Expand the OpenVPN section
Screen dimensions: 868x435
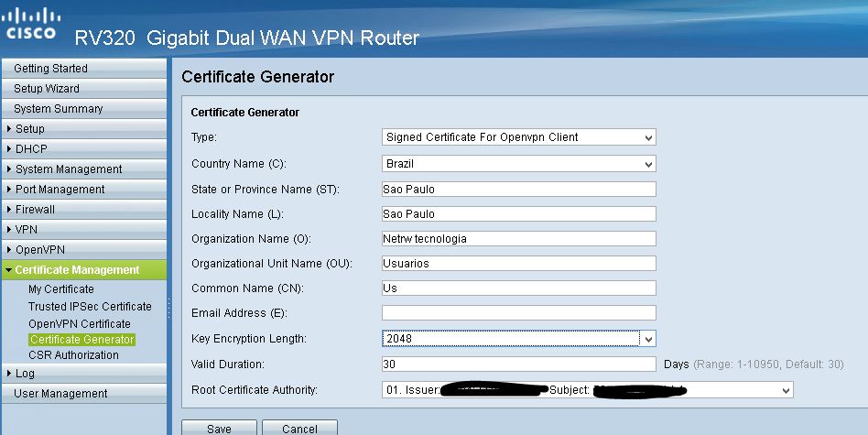83,250
